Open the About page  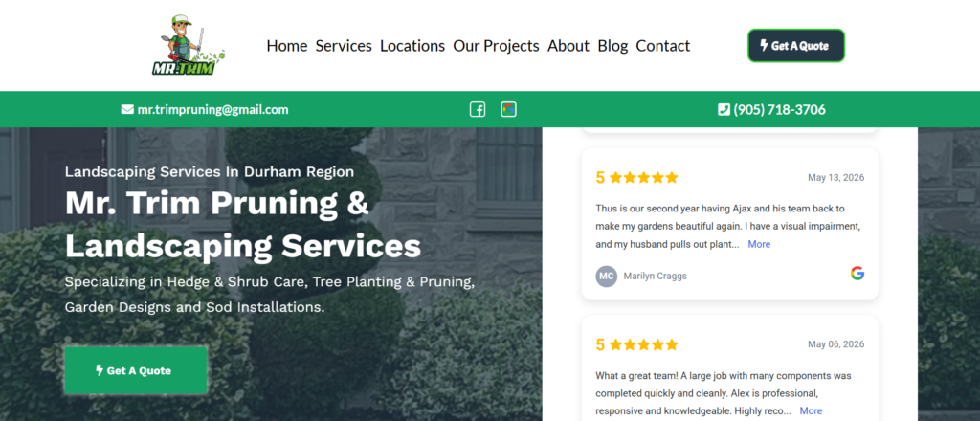pyautogui.click(x=568, y=46)
